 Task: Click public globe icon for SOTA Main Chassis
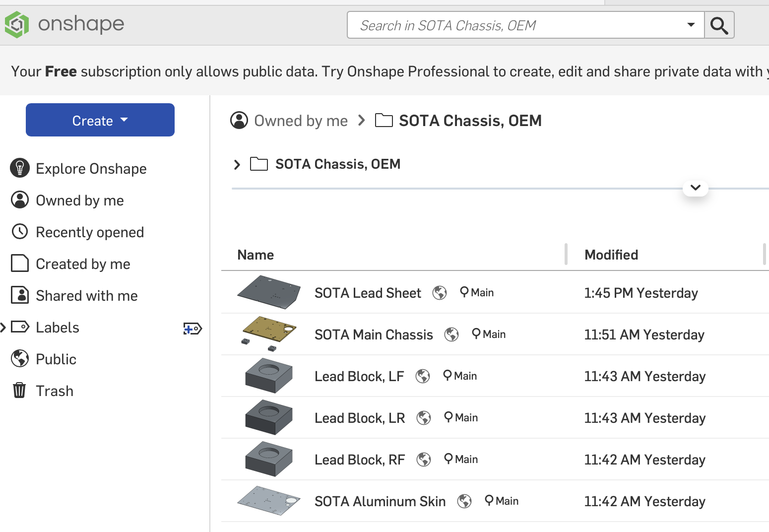click(451, 334)
